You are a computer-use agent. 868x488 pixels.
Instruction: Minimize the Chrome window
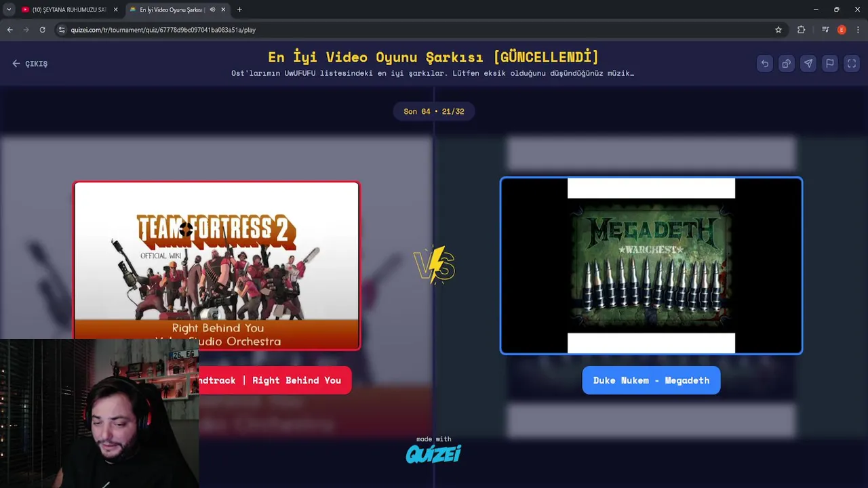click(816, 9)
